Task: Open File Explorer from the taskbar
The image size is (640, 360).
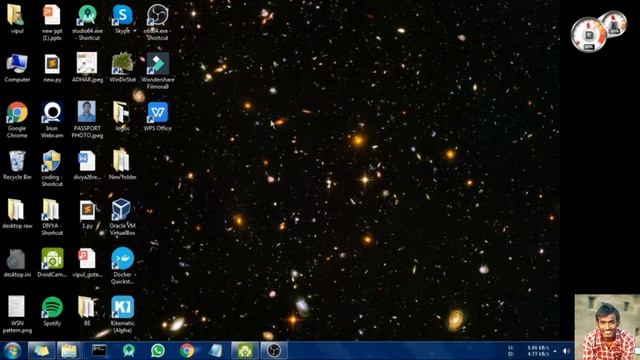Action: click(69, 351)
